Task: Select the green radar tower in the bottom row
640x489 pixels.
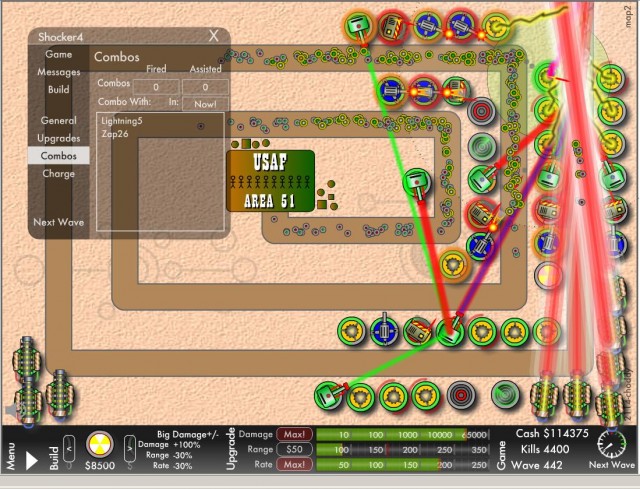Action: pyautogui.click(x=505, y=395)
